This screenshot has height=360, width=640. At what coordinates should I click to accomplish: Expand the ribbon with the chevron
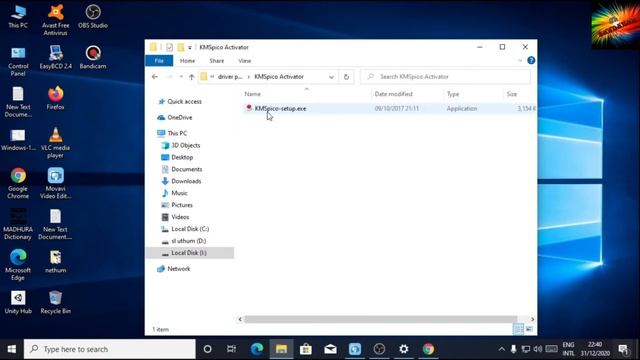(520, 61)
